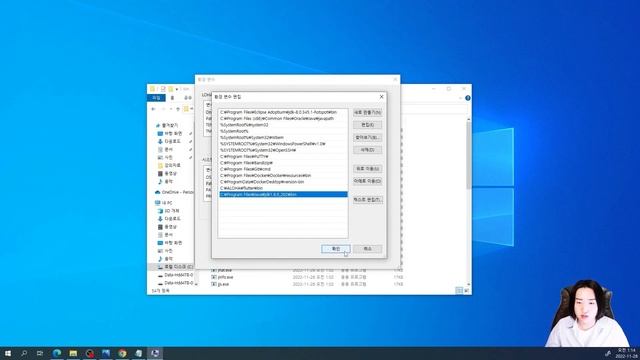Select the Docker\resources\bin path entry

pos(283,176)
